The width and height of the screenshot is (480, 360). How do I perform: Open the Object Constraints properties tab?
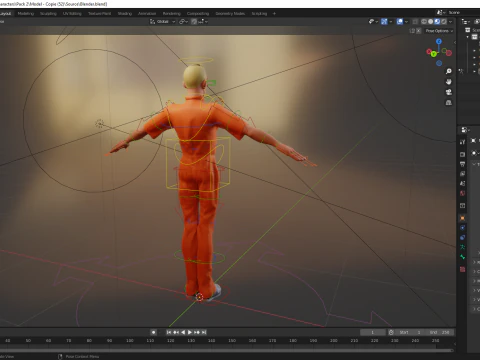click(462, 237)
